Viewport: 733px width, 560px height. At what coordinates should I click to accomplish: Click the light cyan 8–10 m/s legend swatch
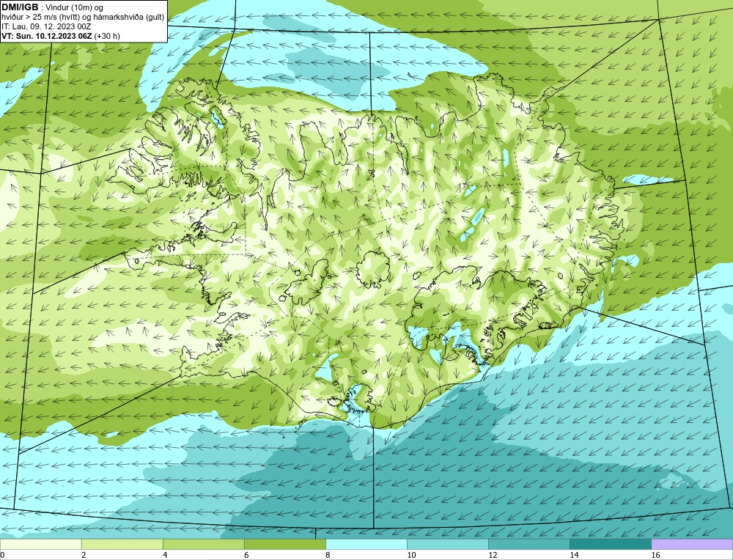pyautogui.click(x=366, y=544)
